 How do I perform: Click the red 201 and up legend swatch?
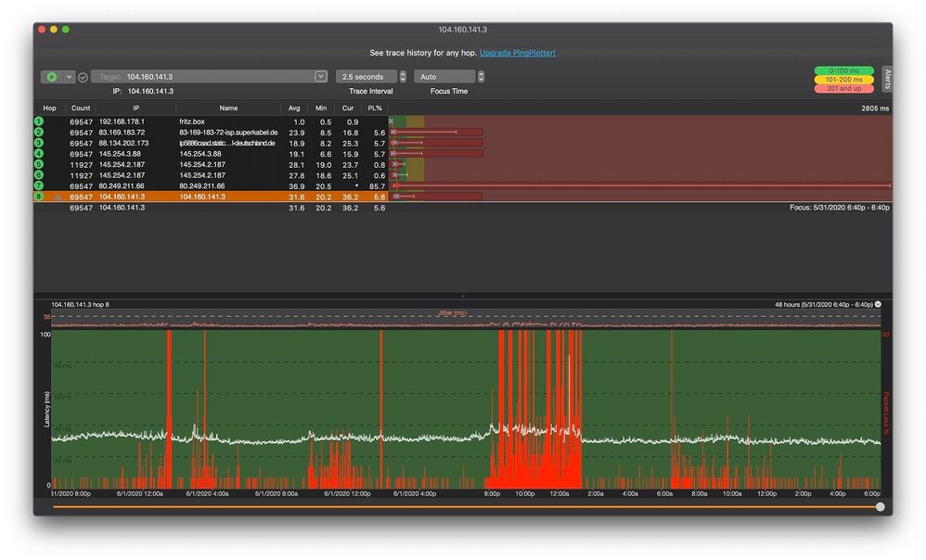pos(843,88)
